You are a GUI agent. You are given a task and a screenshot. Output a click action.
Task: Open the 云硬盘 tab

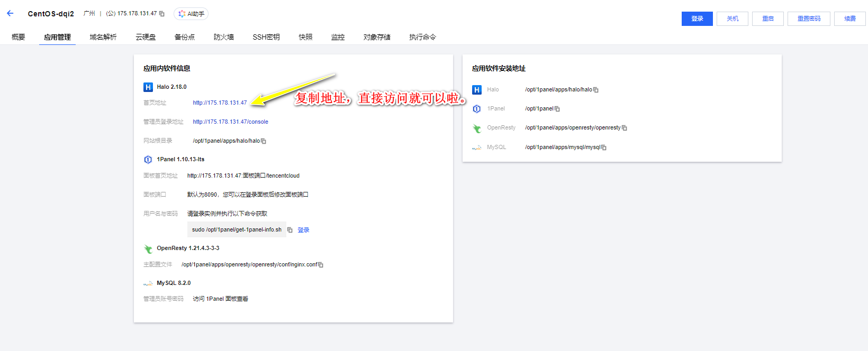click(x=146, y=37)
